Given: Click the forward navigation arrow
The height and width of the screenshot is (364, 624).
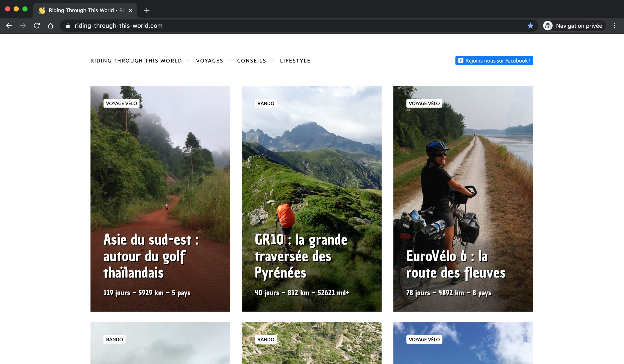Looking at the screenshot, I should click(23, 26).
